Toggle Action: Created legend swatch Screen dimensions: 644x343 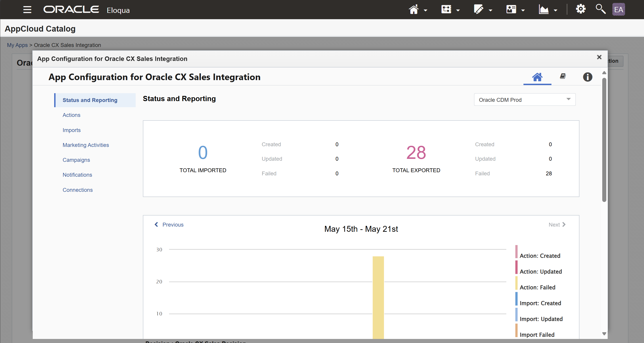516,252
